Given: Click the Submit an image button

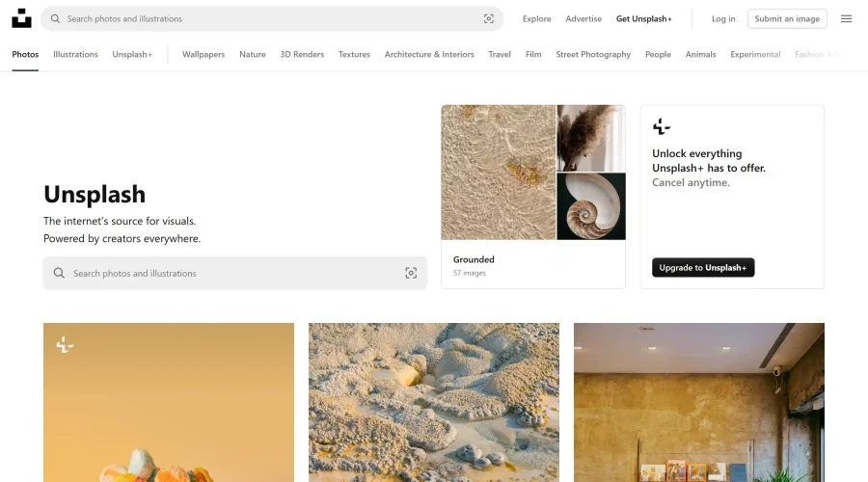Looking at the screenshot, I should click(787, 19).
